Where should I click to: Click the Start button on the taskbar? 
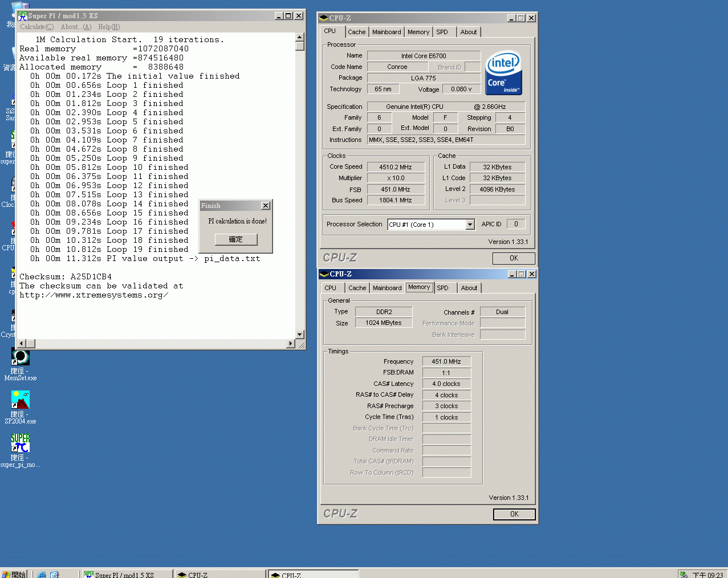pyautogui.click(x=14, y=574)
